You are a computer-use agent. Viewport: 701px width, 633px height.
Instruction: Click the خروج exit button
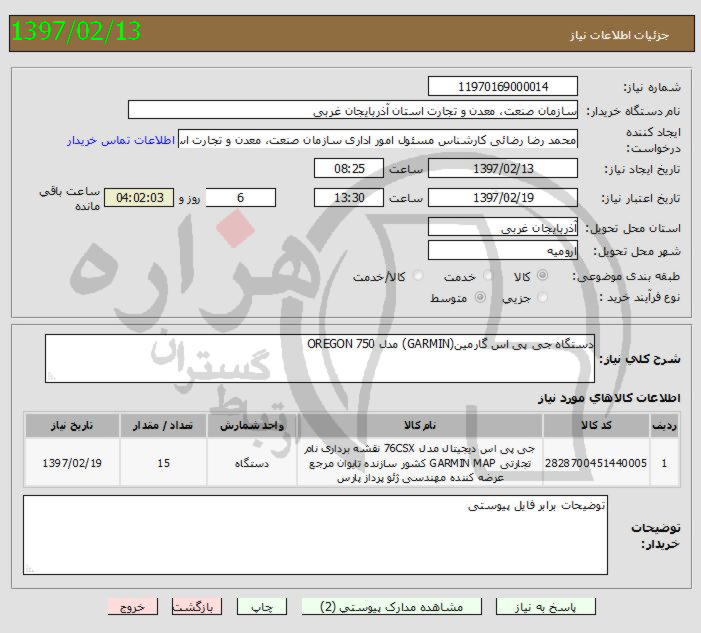click(133, 607)
